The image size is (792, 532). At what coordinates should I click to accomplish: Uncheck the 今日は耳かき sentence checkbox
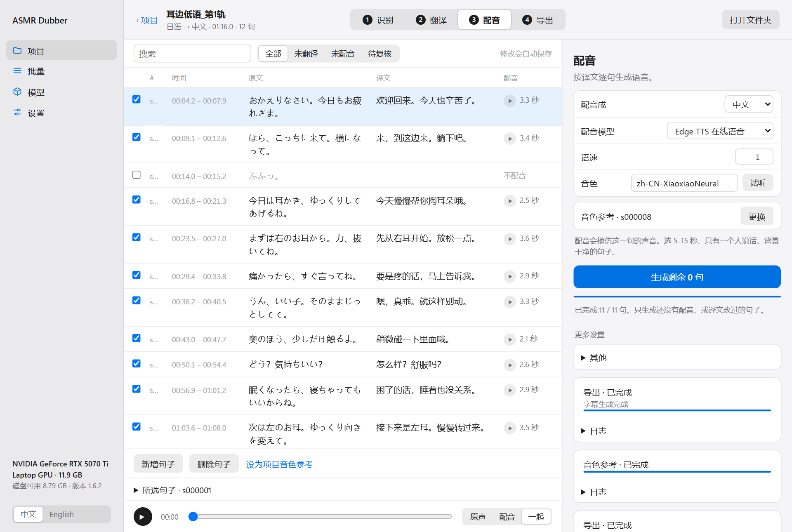(137, 200)
